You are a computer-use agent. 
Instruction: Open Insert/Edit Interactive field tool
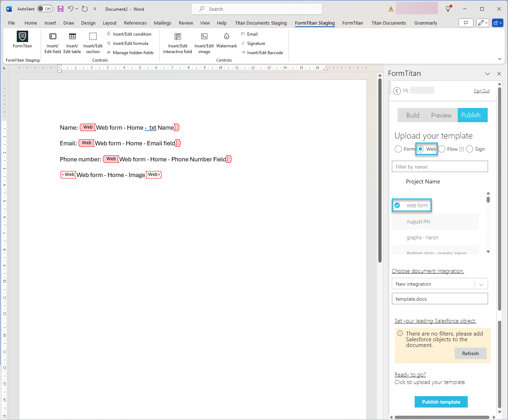(x=177, y=43)
